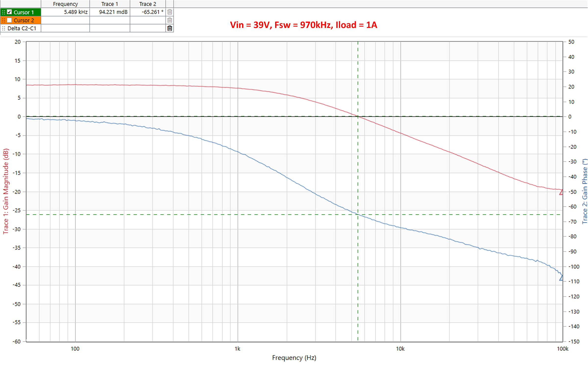Click the Trace 1 column header
The width and height of the screenshot is (588, 367).
point(110,4)
